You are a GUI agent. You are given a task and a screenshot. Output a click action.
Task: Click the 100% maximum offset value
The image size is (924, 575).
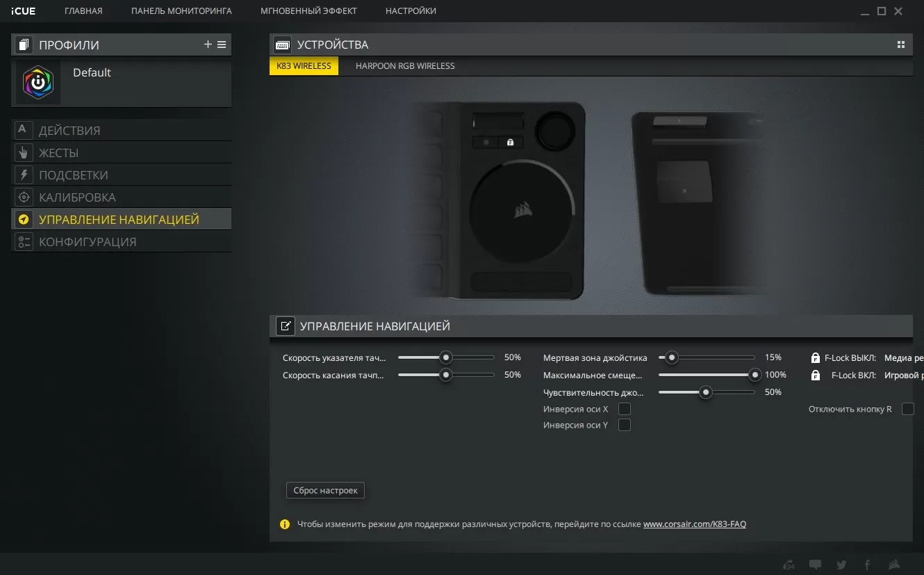[775, 375]
